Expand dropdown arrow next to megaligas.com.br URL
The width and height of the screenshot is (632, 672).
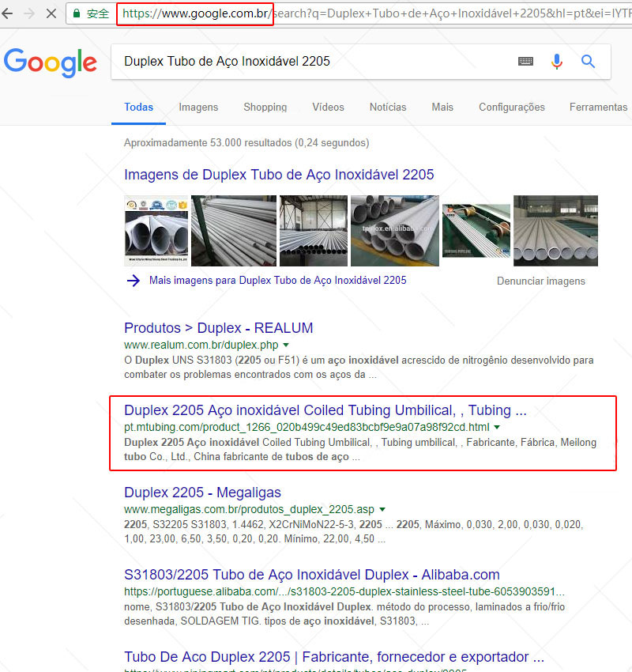pyautogui.click(x=382, y=510)
